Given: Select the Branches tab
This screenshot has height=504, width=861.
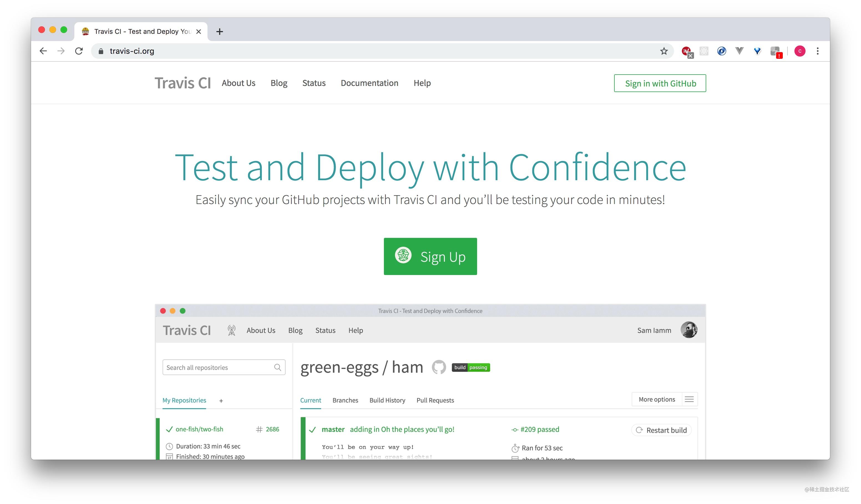Looking at the screenshot, I should pyautogui.click(x=345, y=400).
